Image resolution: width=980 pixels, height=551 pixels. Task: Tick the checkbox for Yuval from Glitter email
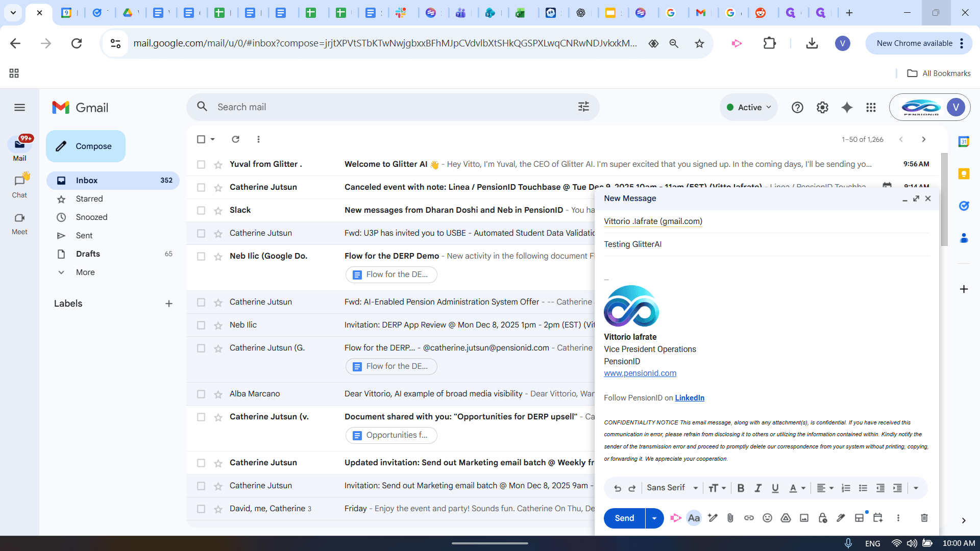coord(201,164)
